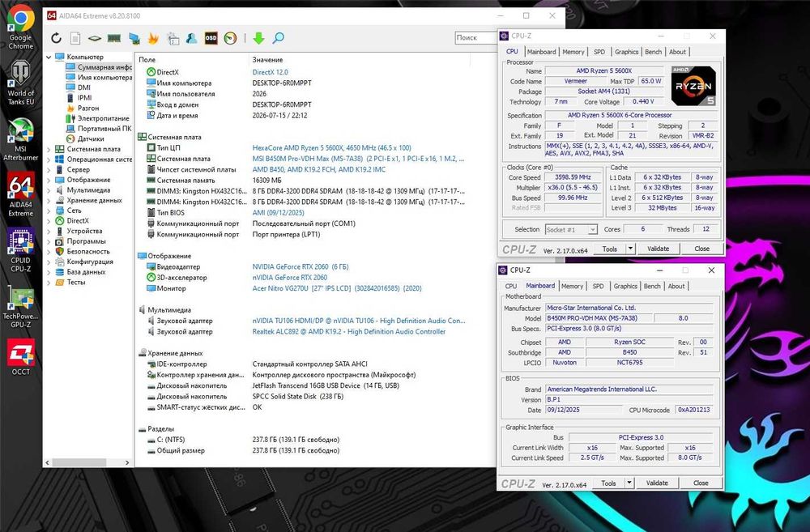Click Validate button in upper CPU-Z

coord(658,249)
